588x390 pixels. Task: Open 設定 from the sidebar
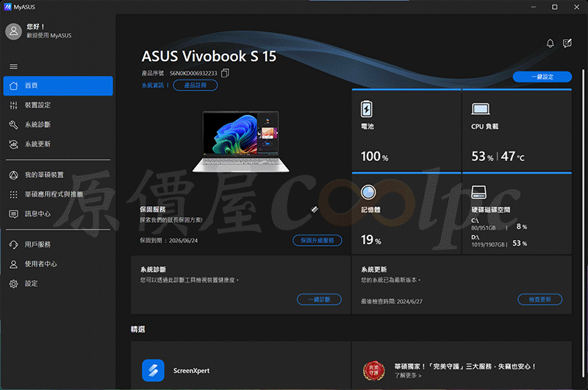pyautogui.click(x=58, y=284)
